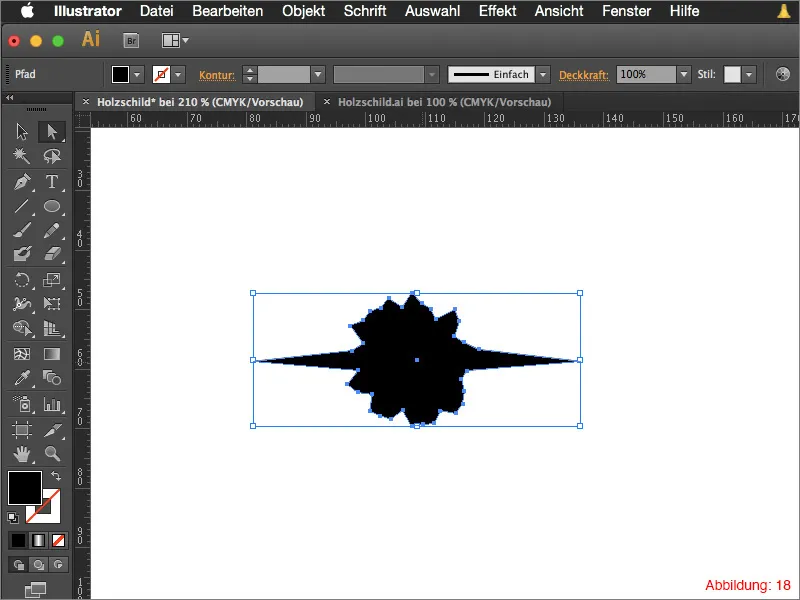The height and width of the screenshot is (600, 800).
Task: Select the Hand tool
Action: (22, 454)
